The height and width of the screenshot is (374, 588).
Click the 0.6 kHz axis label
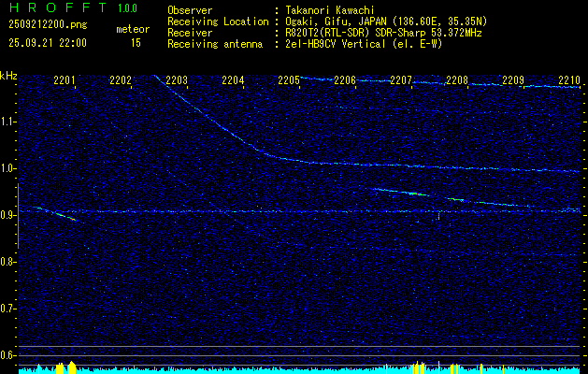click(x=8, y=355)
